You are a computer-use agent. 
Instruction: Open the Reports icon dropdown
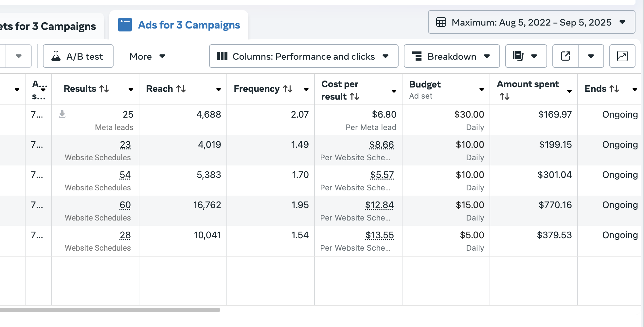click(x=526, y=56)
